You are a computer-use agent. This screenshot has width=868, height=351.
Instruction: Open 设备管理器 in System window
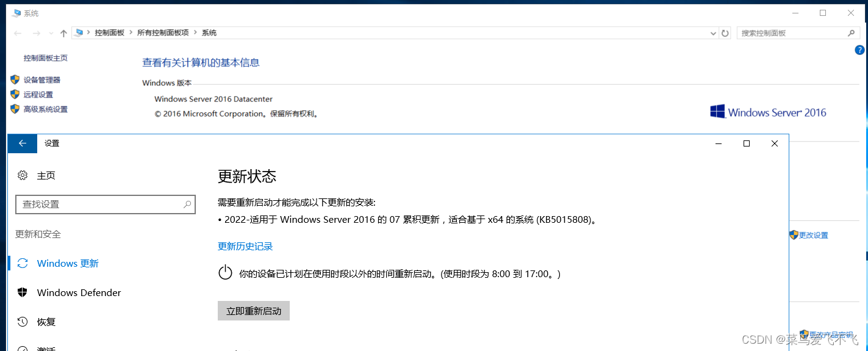point(42,80)
